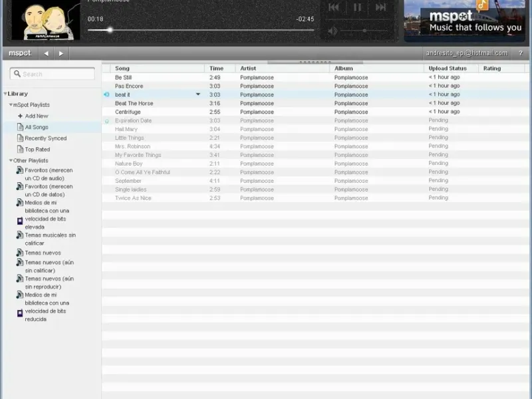Select the pending song September
The height and width of the screenshot is (399, 532).
(x=128, y=181)
